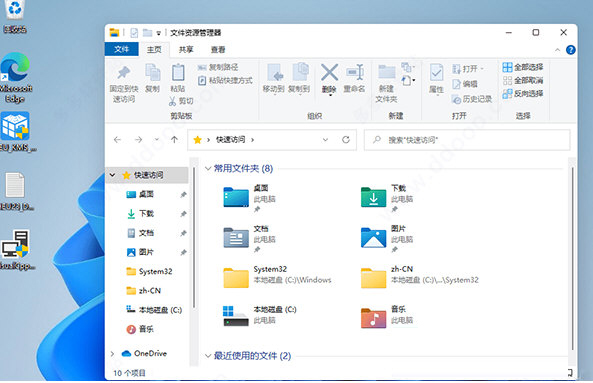Open 历史记录 in the ribbon
This screenshot has width=593, height=383.
472,99
